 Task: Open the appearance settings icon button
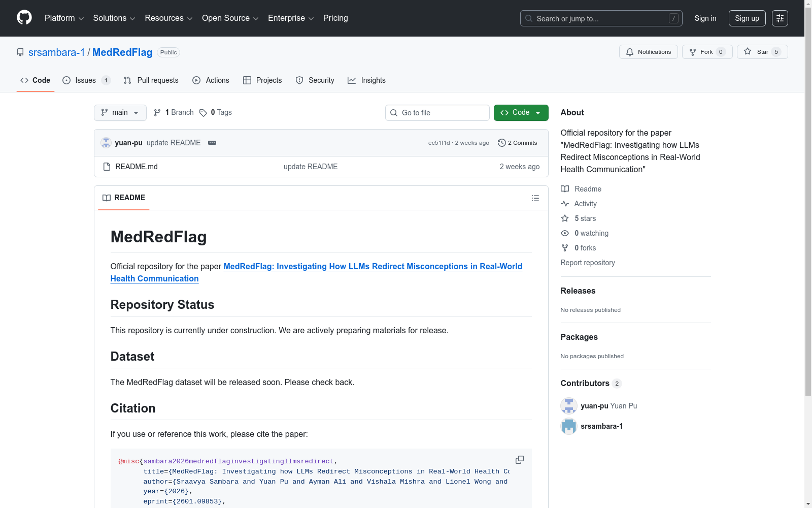(x=780, y=18)
